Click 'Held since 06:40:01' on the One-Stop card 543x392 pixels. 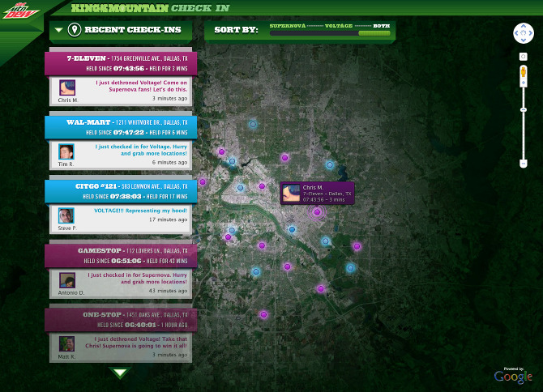click(x=126, y=325)
